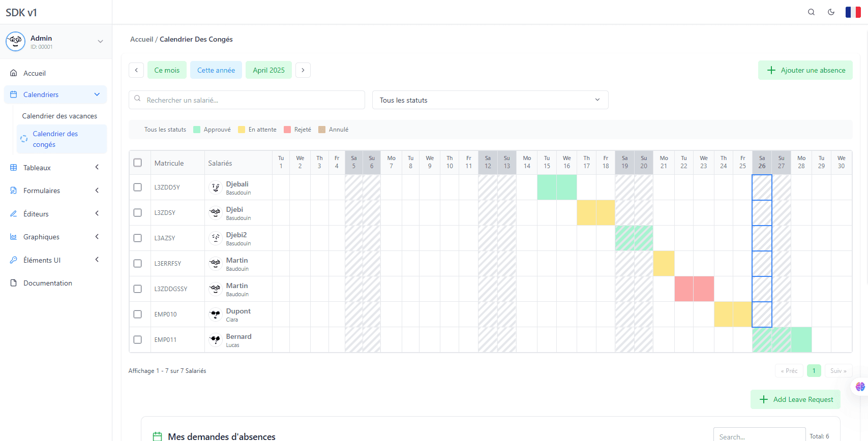Click the Accueil home icon in sidebar
The width and height of the screenshot is (868, 441).
(x=14, y=73)
